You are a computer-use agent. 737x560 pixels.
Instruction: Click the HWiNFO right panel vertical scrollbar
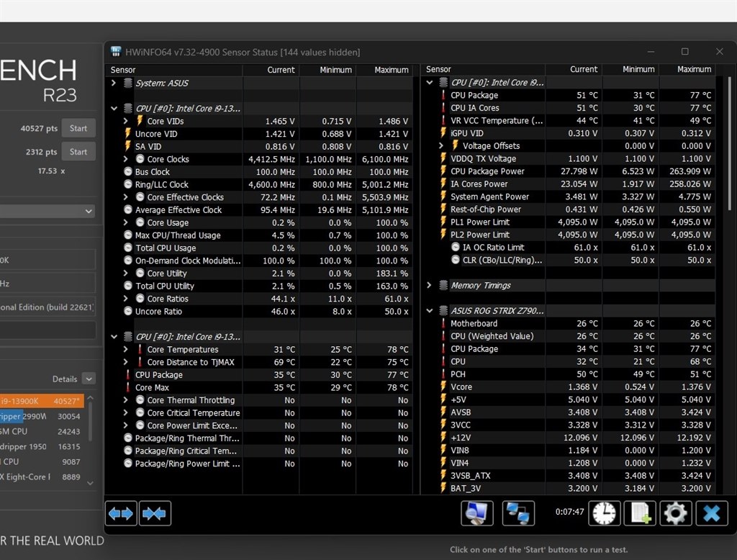coord(729,143)
